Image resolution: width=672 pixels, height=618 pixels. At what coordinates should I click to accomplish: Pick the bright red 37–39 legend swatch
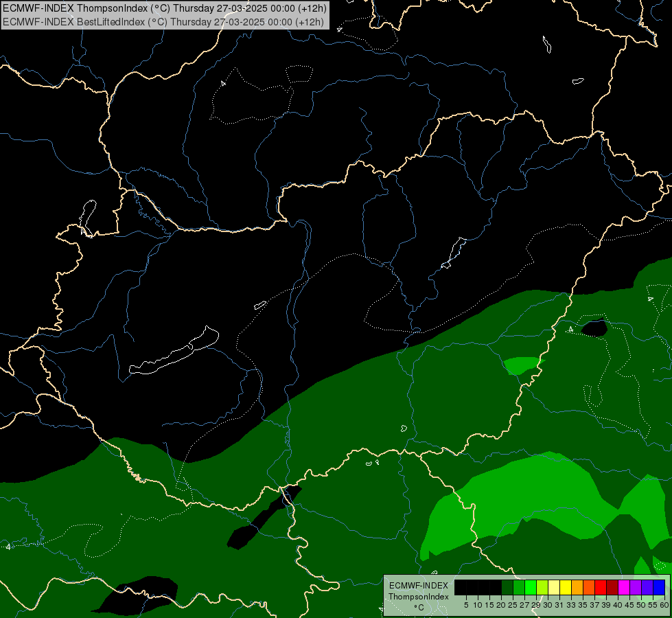coord(601,587)
